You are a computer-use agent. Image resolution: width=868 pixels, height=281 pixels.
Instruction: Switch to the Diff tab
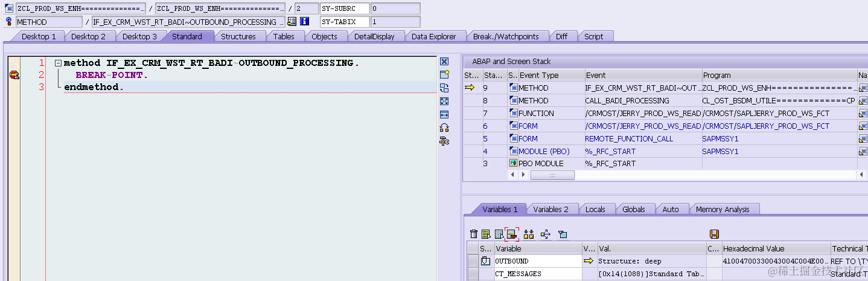tap(561, 36)
